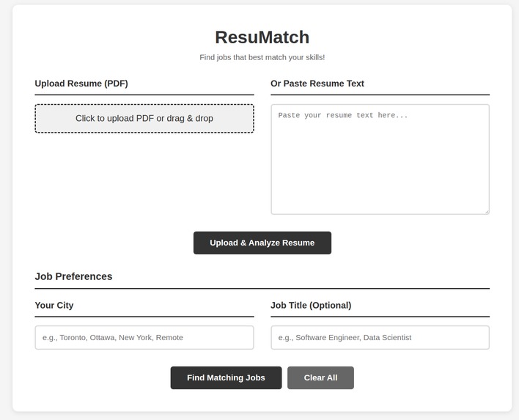Click the Upload & Analyze Resume button
Viewport: 519px width, 420px height.
tap(262, 243)
